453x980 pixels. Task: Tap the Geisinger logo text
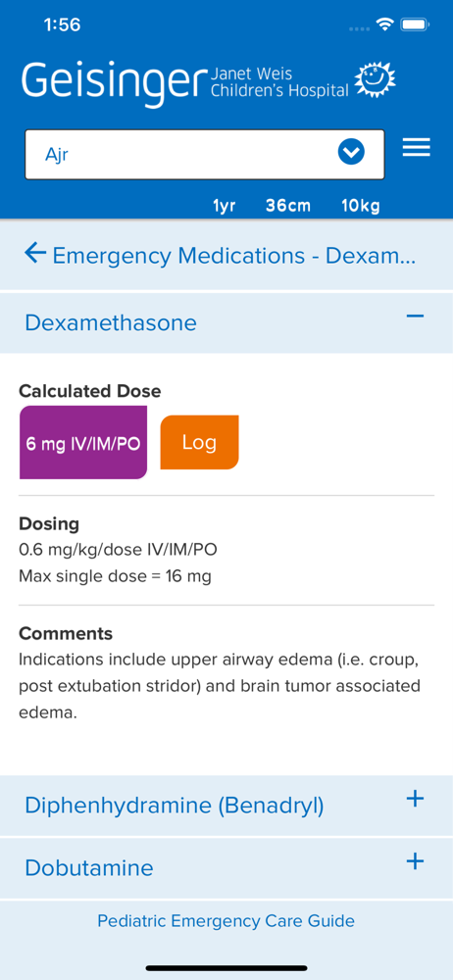(114, 83)
